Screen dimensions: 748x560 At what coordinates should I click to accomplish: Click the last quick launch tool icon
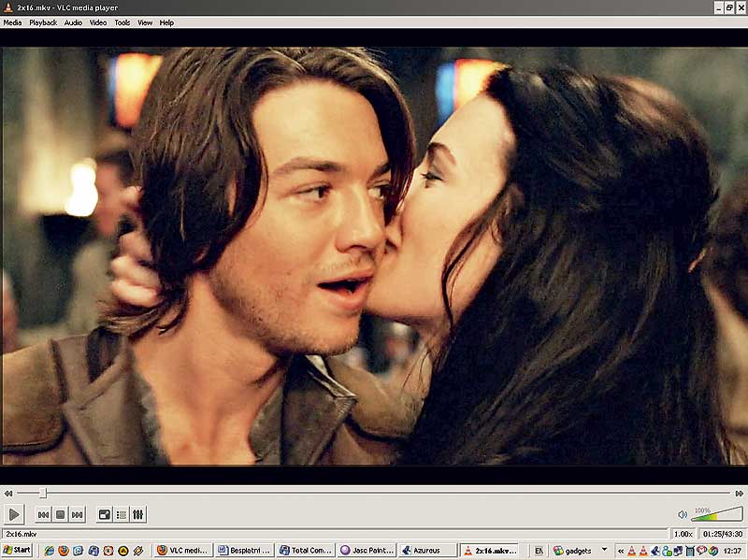137,551
